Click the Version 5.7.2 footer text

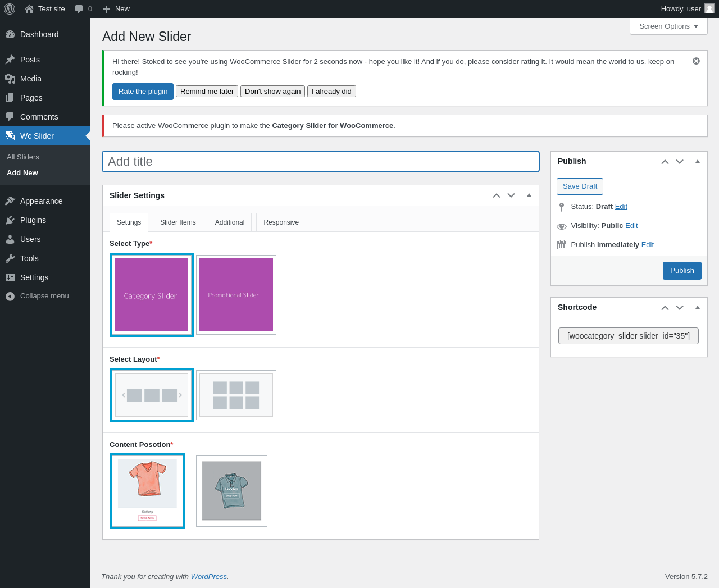(686, 577)
